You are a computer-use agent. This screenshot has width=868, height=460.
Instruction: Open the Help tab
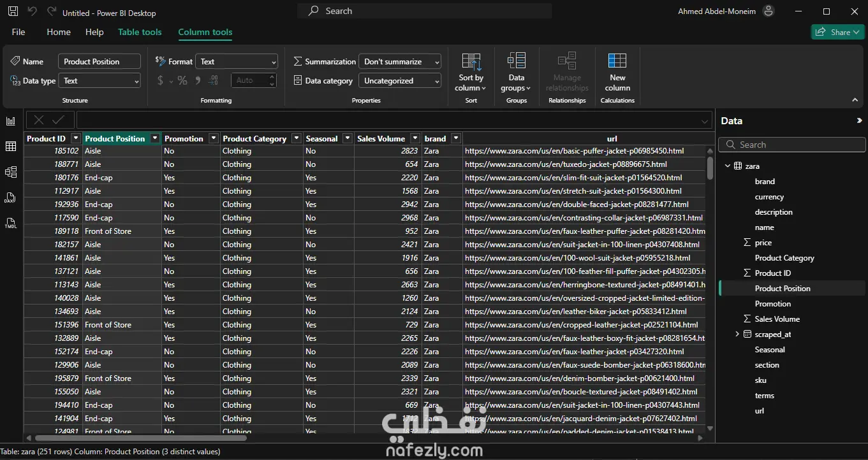point(94,32)
